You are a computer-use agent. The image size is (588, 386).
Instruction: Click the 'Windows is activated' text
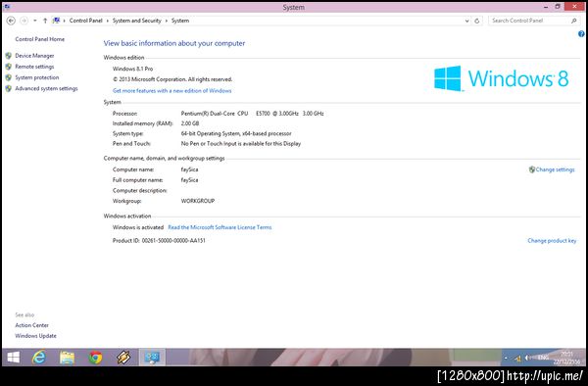(138, 227)
